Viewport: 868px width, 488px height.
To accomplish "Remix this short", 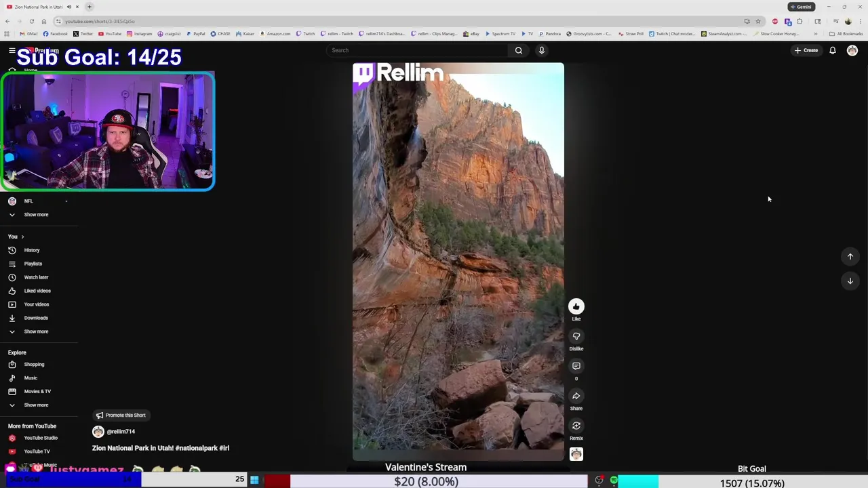I will 576,426.
